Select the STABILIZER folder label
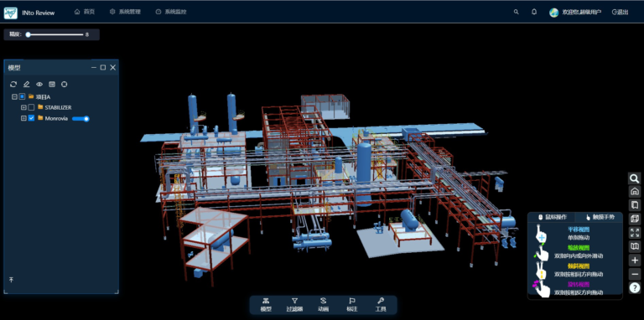This screenshot has width=644, height=320. click(58, 107)
